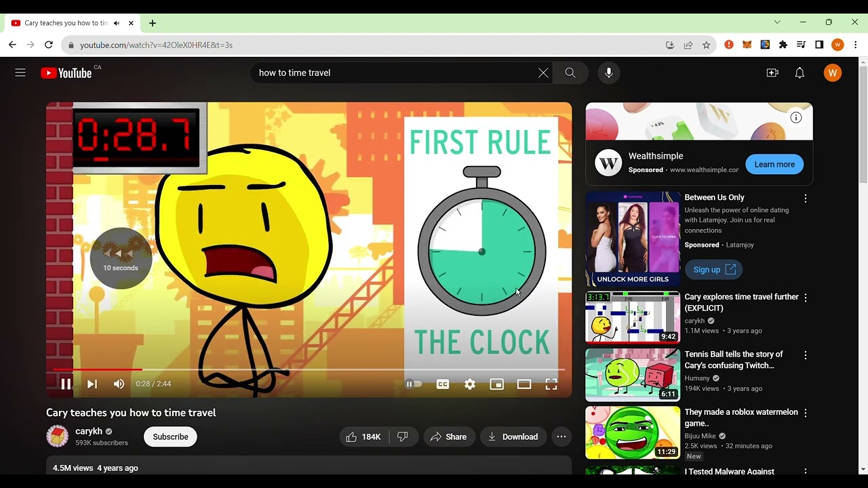Viewport: 868px width, 488px height.
Task: Close the Cary teaches you how to tab
Action: tap(131, 23)
